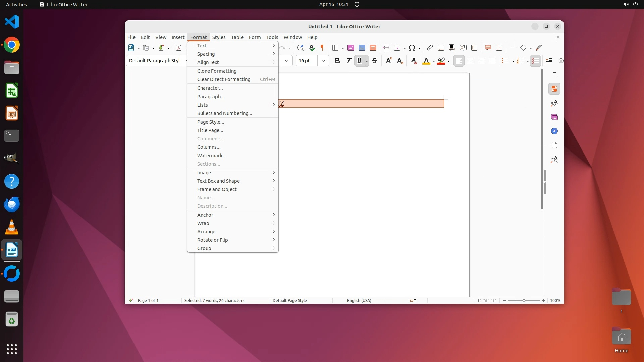Click Insert Special Character omega icon
Screen dimensions: 644x362
pyautogui.click(x=412, y=48)
